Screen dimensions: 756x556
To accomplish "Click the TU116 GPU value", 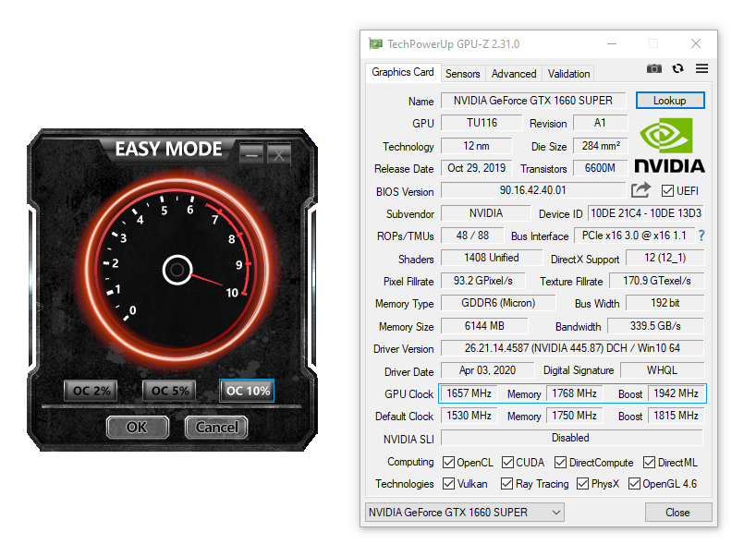I will point(482,123).
